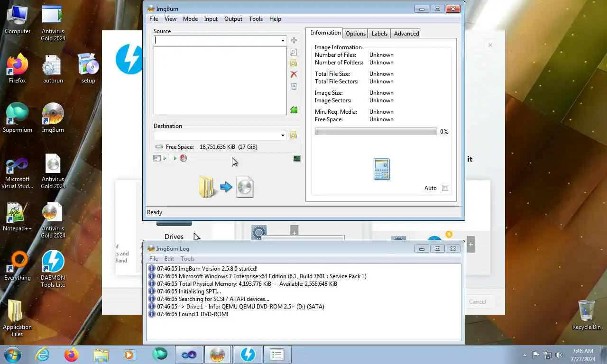Open the File menu in ImgBurn
The width and height of the screenshot is (607, 364).
(154, 19)
